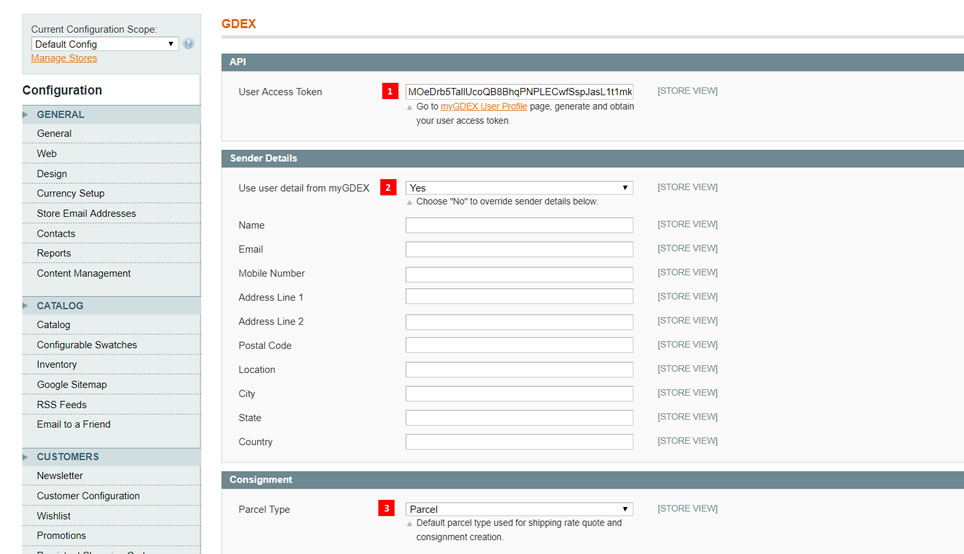Click the CUSTOMERS group heading text
Viewport: 964px width, 554px height.
tap(68, 457)
